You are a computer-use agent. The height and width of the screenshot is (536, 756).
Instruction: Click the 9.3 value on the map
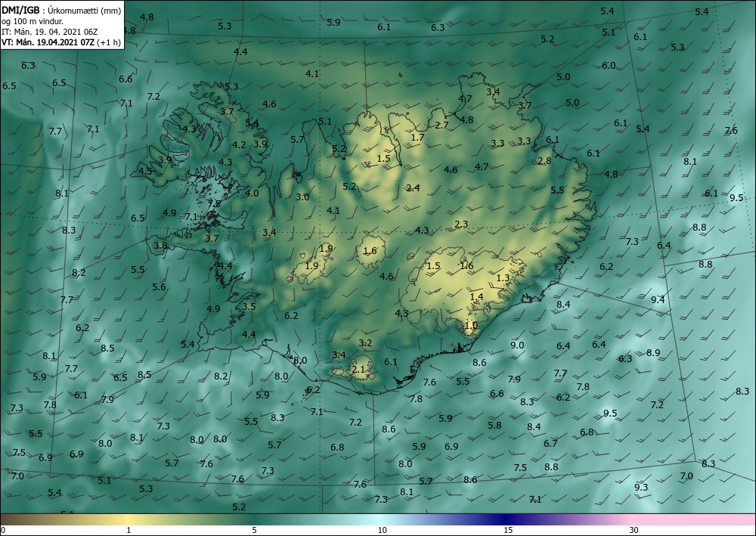point(641,488)
